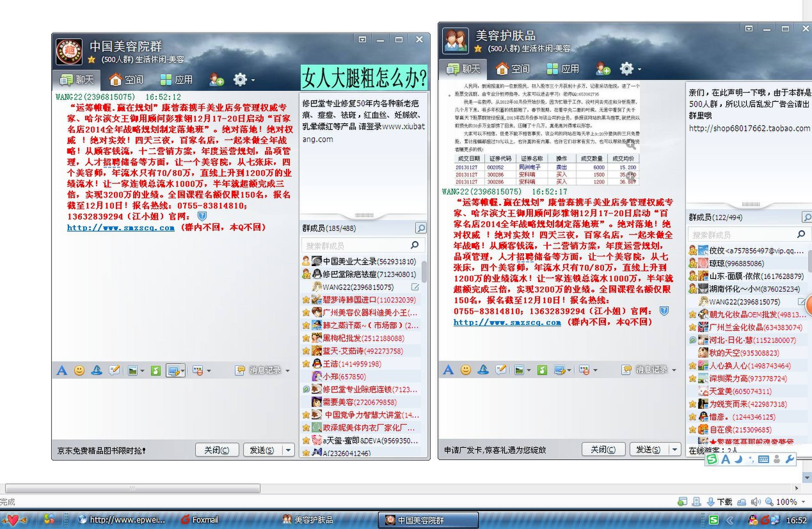The width and height of the screenshot is (812, 529).
Task: Expand settings gear arrow in 中国美容院群
Action: [x=253, y=80]
